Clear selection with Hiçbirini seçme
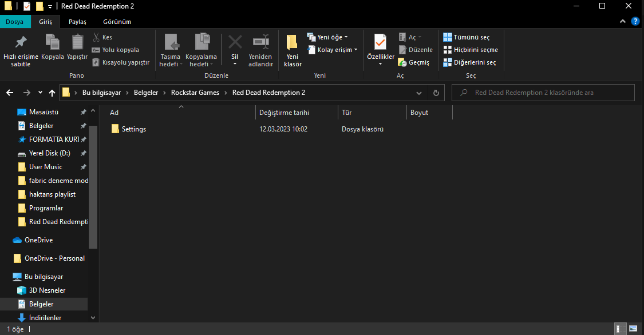The width and height of the screenshot is (644, 335). click(471, 50)
